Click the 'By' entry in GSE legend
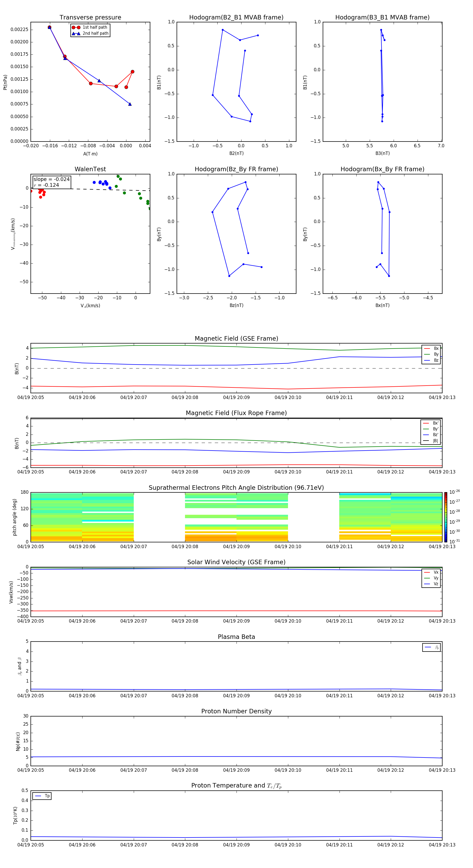Image resolution: width=473 pixels, height=868 pixels. [x=431, y=355]
